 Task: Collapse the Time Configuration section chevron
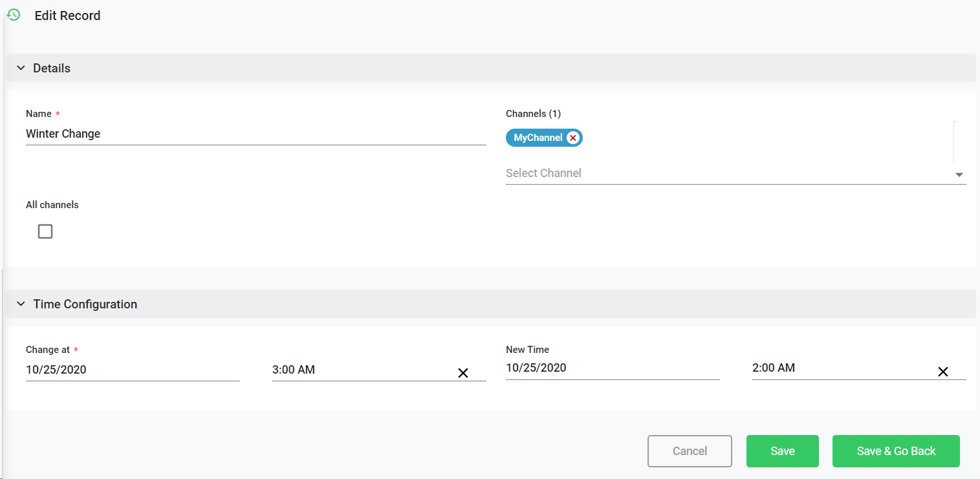click(x=21, y=304)
